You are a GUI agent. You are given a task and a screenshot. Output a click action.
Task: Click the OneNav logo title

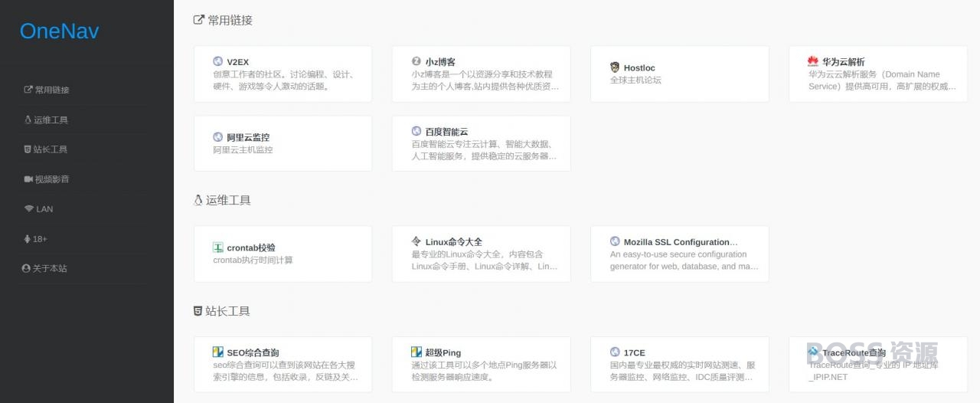tap(59, 31)
